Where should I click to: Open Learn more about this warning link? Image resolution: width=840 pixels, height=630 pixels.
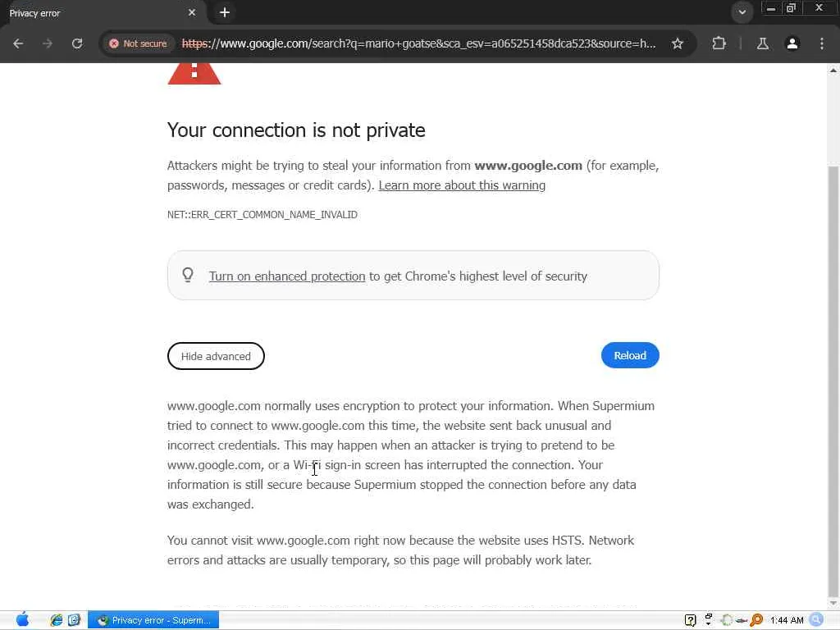462,185
